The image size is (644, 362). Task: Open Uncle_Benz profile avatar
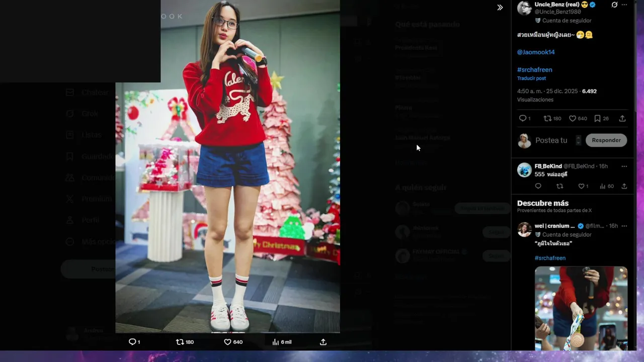coord(524,8)
